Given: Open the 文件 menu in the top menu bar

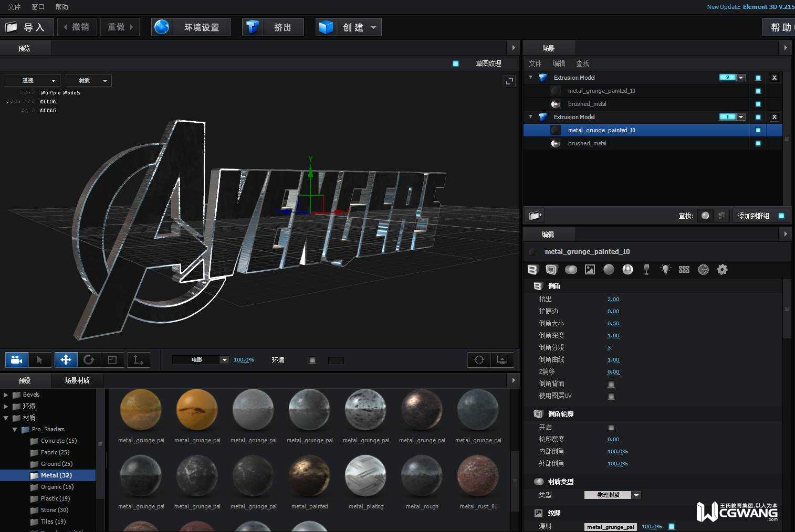Looking at the screenshot, I should pyautogui.click(x=14, y=7).
